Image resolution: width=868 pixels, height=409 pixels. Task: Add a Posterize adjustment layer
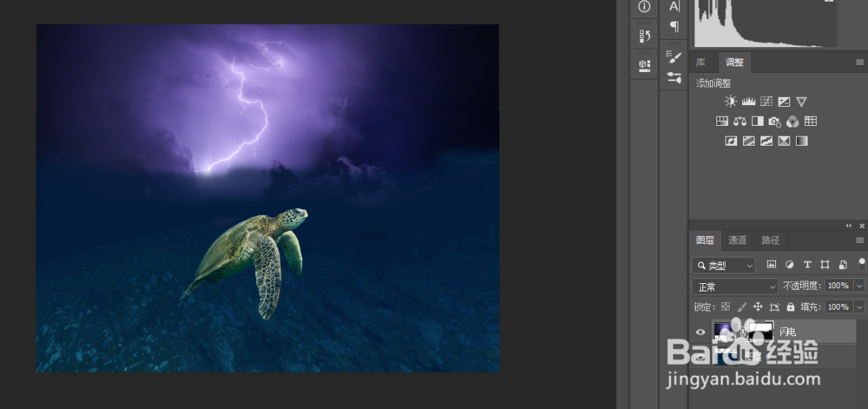click(x=748, y=142)
